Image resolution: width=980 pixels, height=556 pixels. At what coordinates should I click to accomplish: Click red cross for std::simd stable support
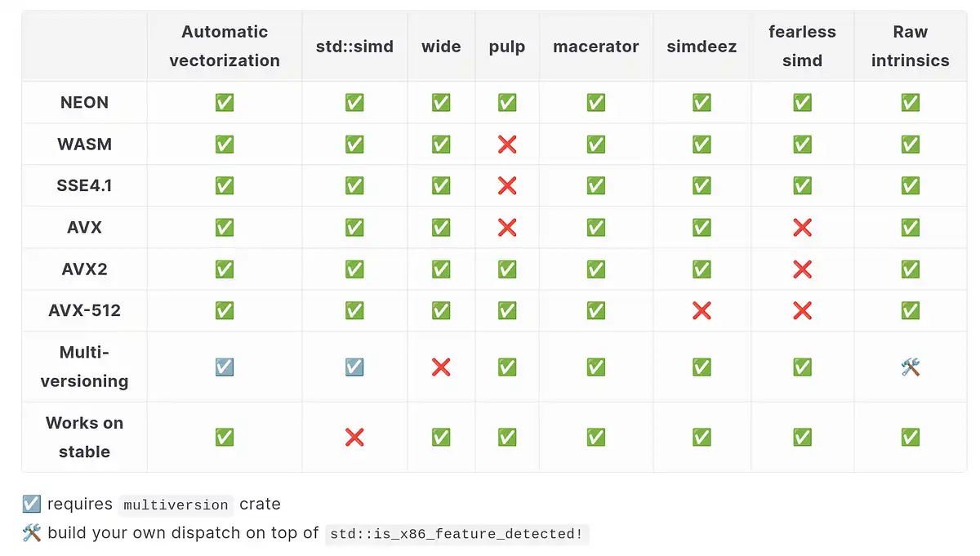(354, 438)
